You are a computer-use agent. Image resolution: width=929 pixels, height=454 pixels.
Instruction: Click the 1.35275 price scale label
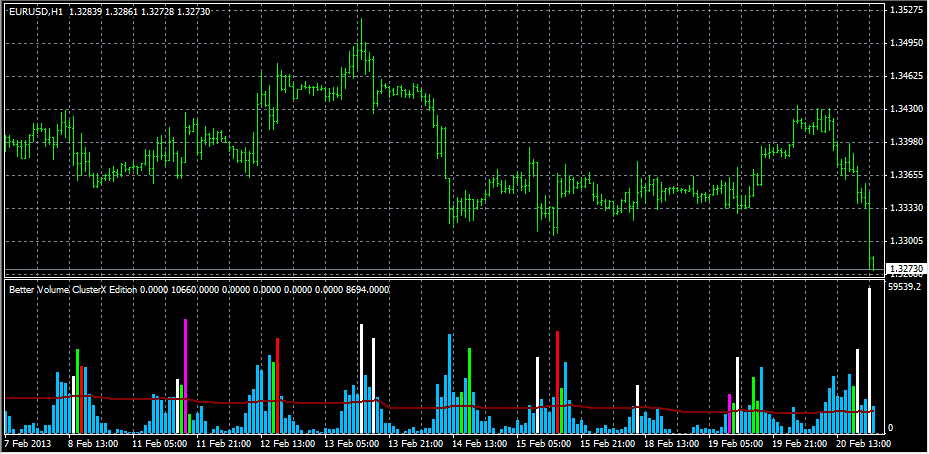(x=904, y=10)
